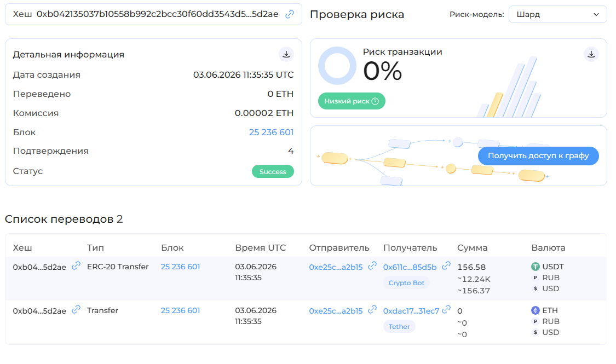Download the transaction risk report

coord(591,54)
